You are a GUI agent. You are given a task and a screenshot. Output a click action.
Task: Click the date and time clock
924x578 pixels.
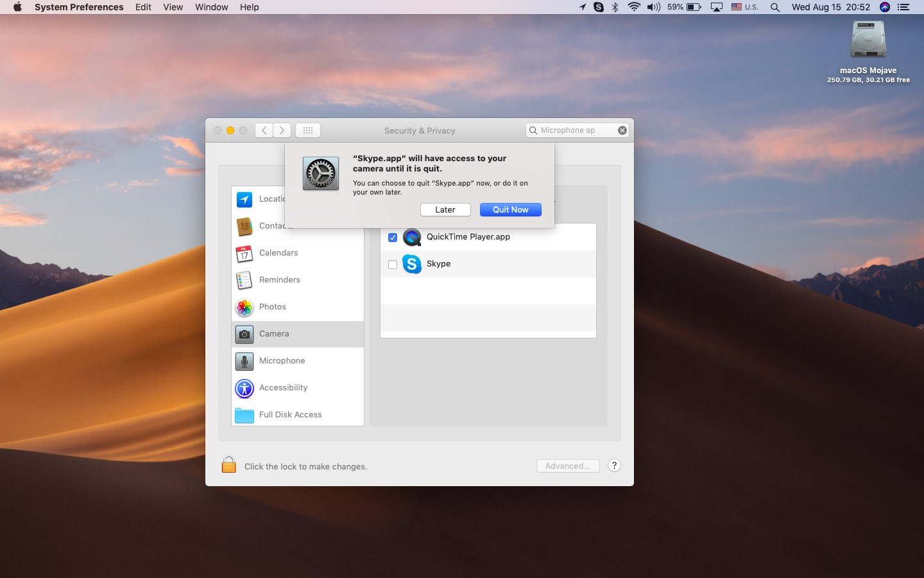click(831, 7)
